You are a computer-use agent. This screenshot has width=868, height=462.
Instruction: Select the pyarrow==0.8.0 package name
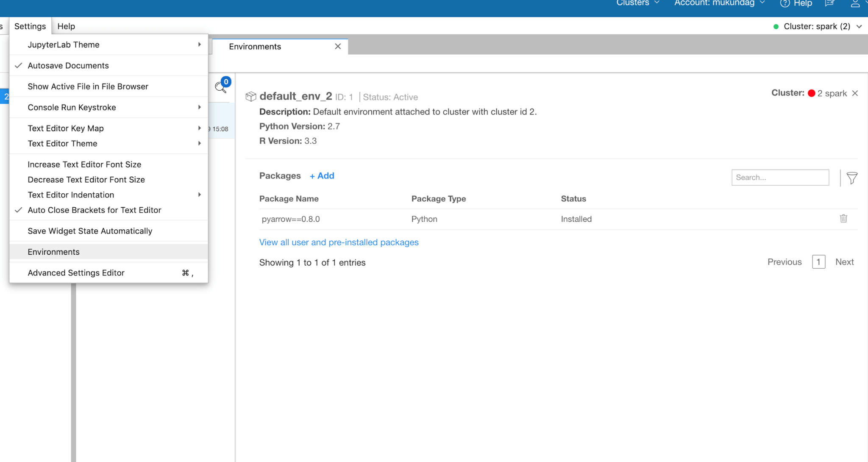[x=291, y=219]
